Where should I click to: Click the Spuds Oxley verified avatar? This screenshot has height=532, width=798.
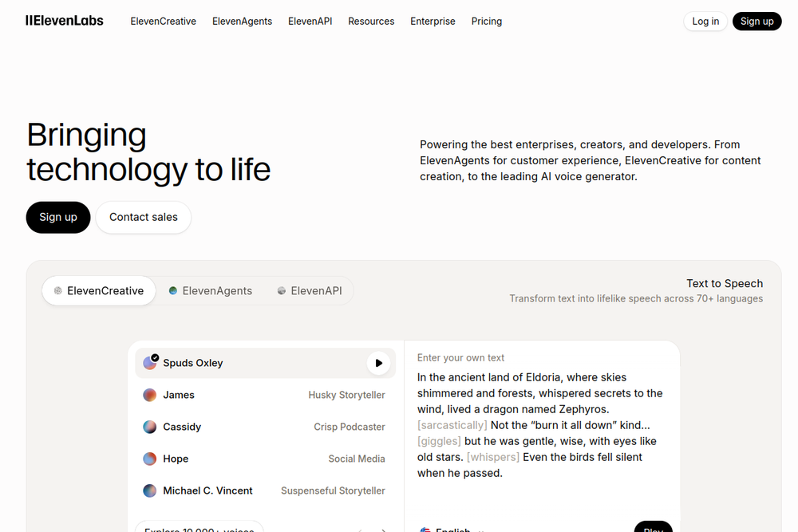151,362
